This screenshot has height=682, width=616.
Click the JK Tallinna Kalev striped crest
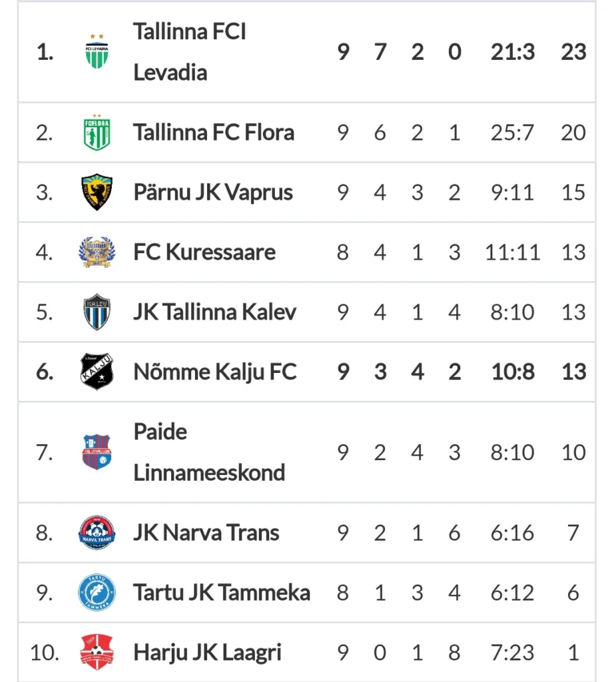coord(97,312)
